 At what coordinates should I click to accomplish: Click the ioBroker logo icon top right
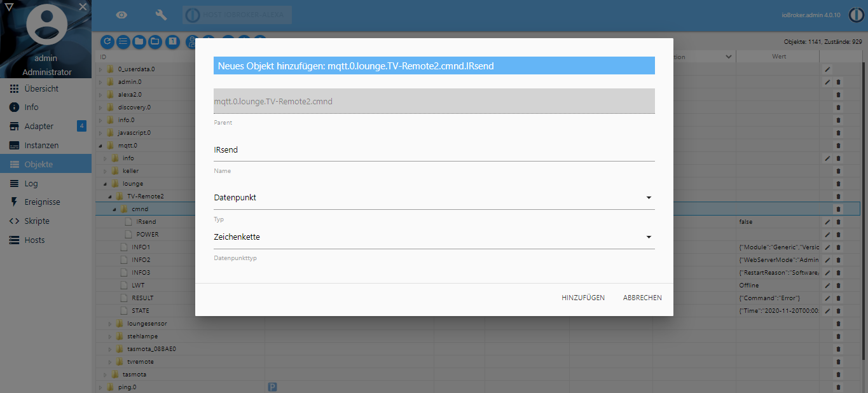[856, 15]
